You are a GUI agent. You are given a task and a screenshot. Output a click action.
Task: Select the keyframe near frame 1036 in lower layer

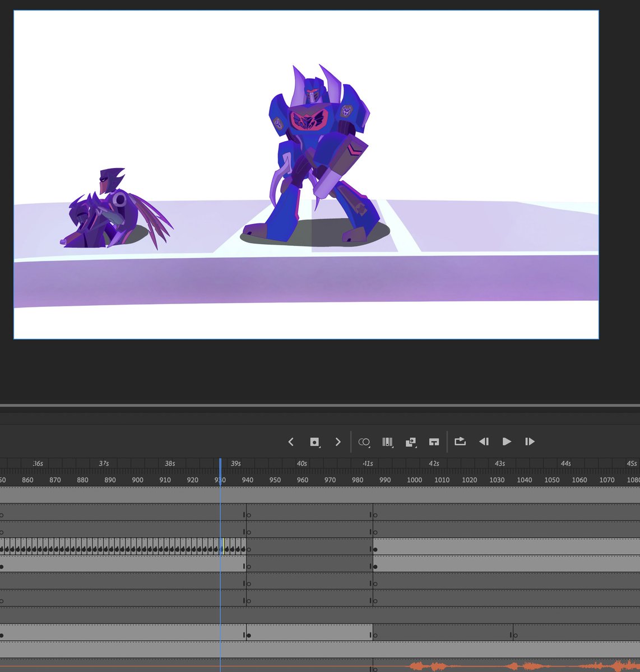tap(515, 635)
